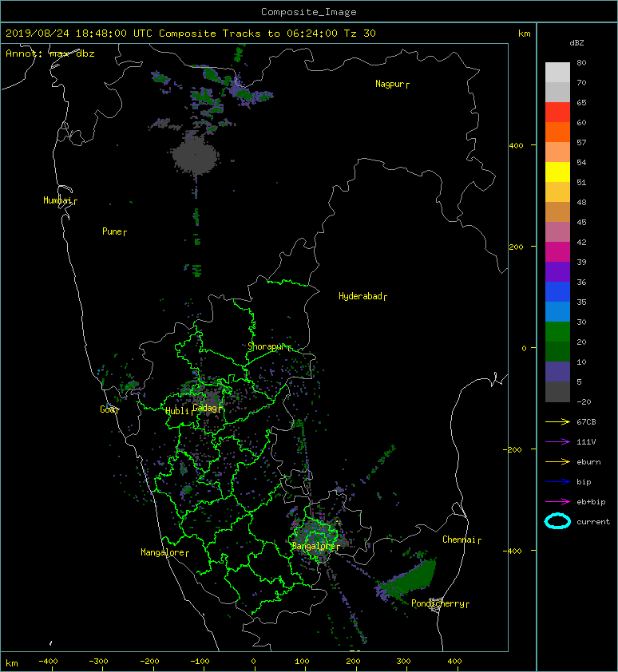Click the eb+bip legend label
Viewport: 618px width, 672px height.
point(591,502)
